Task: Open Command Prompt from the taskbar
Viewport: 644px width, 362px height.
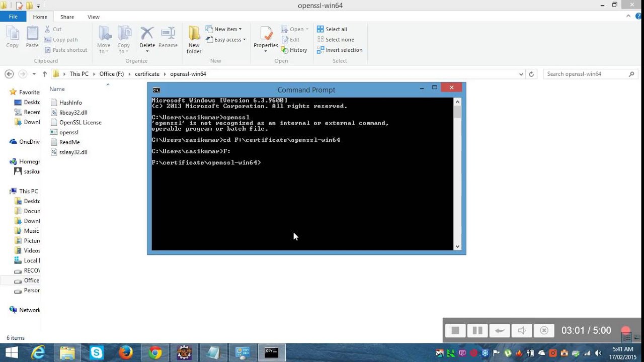Action: click(x=272, y=353)
